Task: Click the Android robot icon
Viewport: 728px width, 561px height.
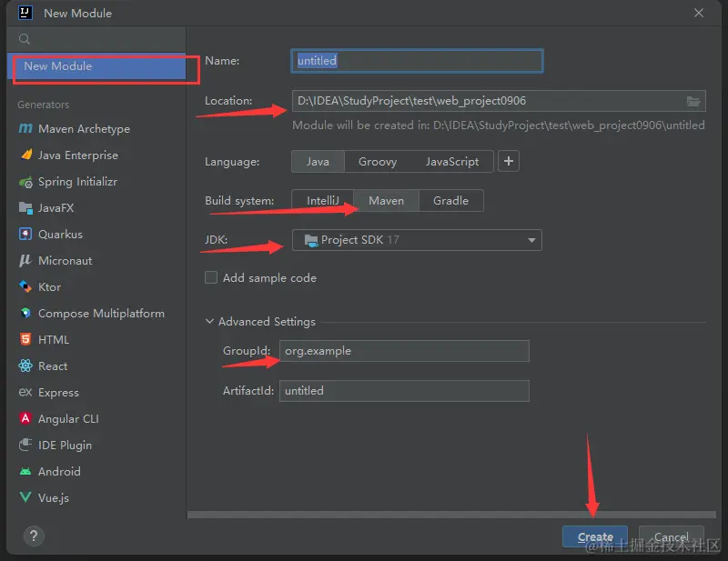Action: click(x=25, y=472)
